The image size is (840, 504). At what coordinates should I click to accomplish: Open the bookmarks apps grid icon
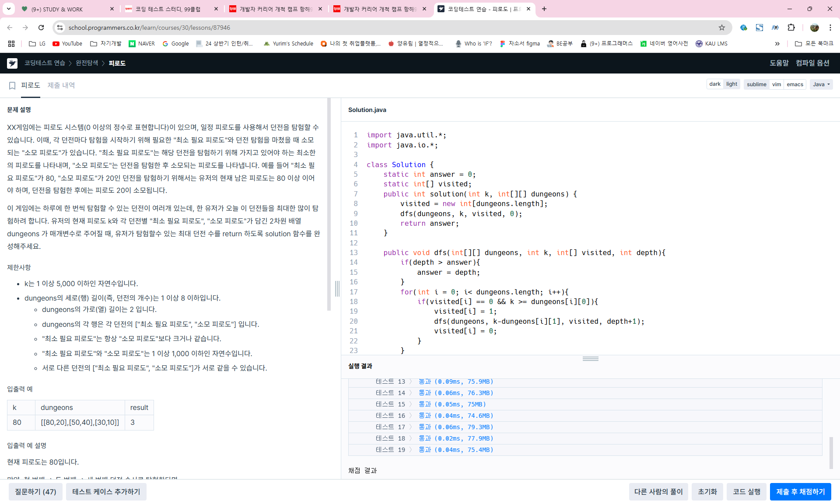click(11, 44)
